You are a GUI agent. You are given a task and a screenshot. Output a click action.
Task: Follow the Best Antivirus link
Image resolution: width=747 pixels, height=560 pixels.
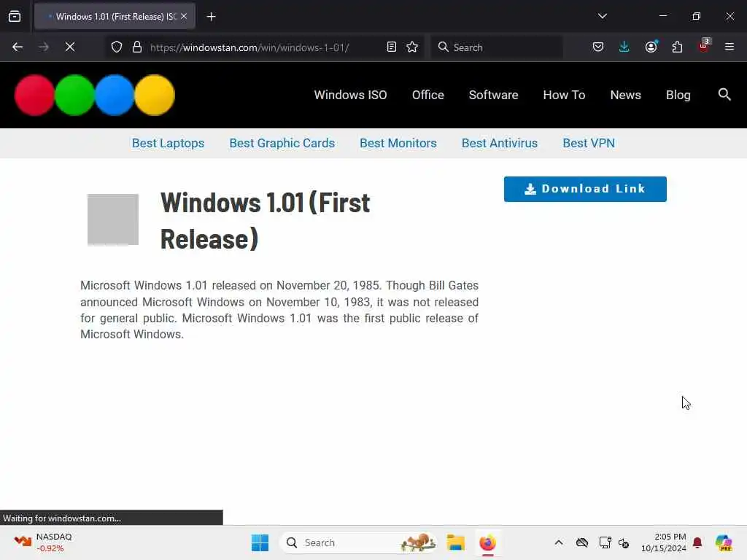pos(499,144)
